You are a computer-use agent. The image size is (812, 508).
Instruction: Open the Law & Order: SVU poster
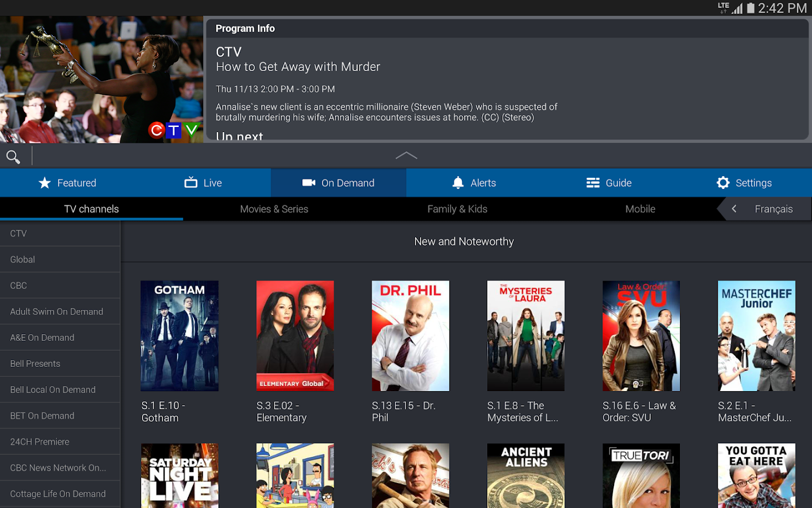coord(641,336)
